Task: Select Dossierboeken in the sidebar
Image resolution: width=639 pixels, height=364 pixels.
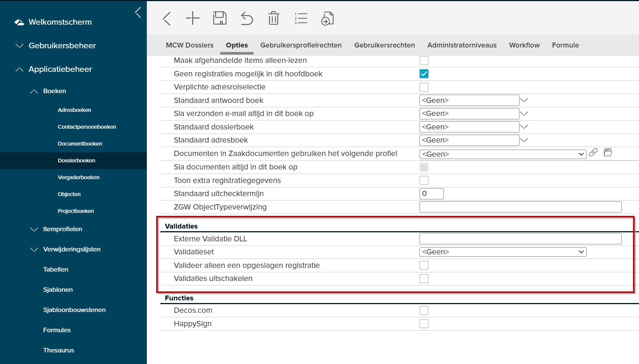Action: (76, 160)
